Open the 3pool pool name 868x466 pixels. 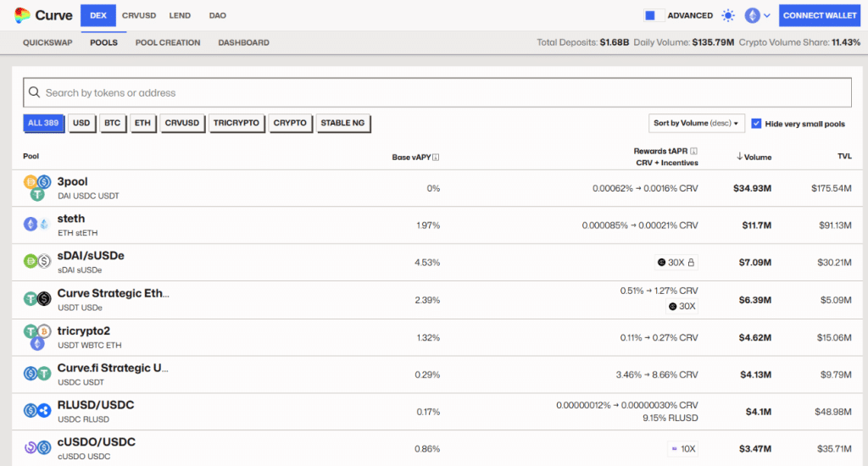point(73,181)
